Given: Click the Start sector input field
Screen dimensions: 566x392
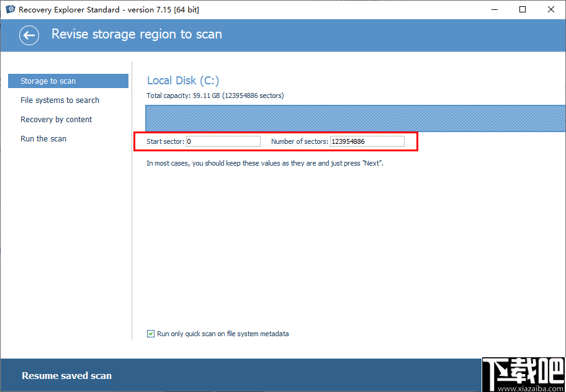Looking at the screenshot, I should click(223, 141).
